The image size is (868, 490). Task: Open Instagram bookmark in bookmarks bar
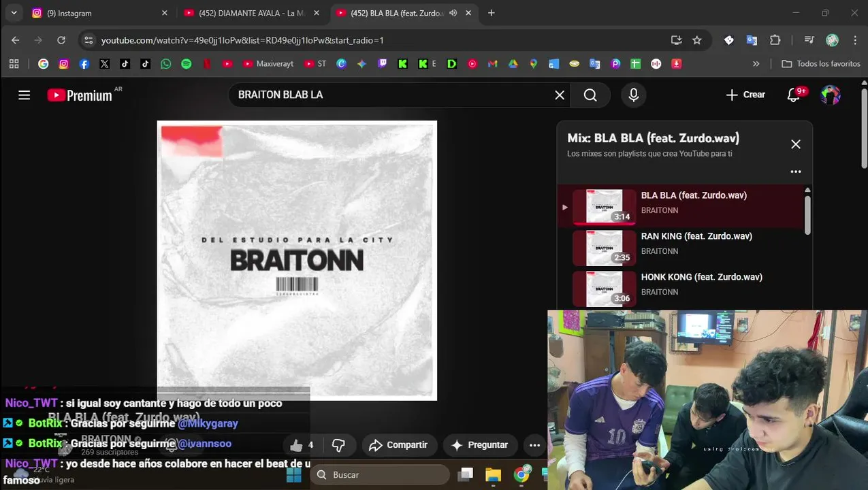pyautogui.click(x=64, y=64)
